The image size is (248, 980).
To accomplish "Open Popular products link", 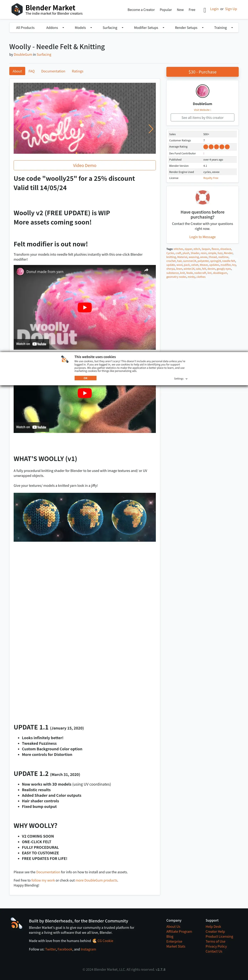I will [x=166, y=10].
